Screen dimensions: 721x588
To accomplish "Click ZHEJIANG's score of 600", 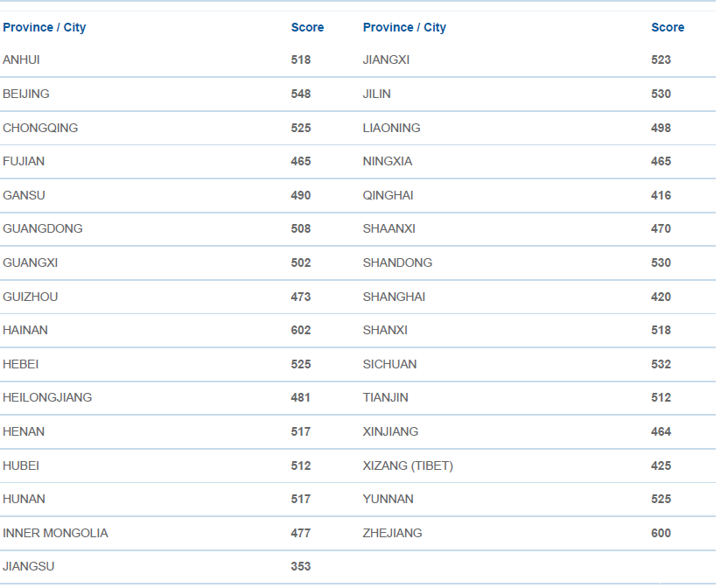I will pos(661,533).
